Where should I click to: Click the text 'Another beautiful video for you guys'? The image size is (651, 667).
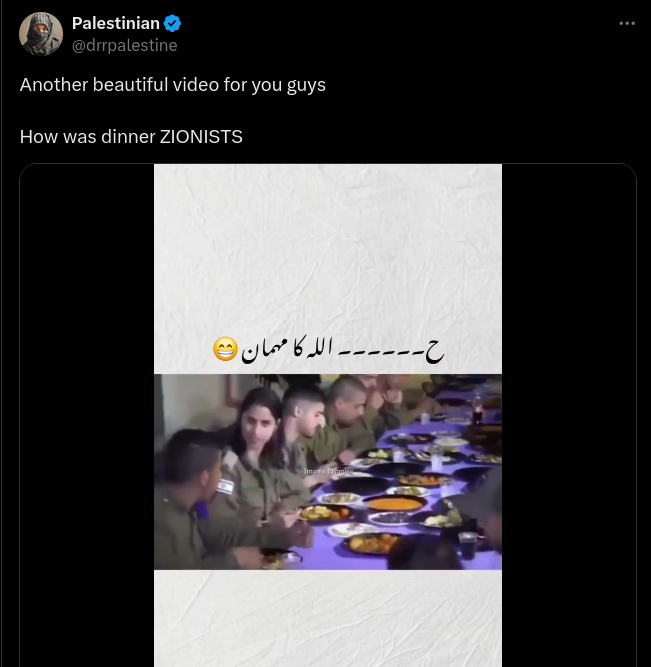[172, 84]
